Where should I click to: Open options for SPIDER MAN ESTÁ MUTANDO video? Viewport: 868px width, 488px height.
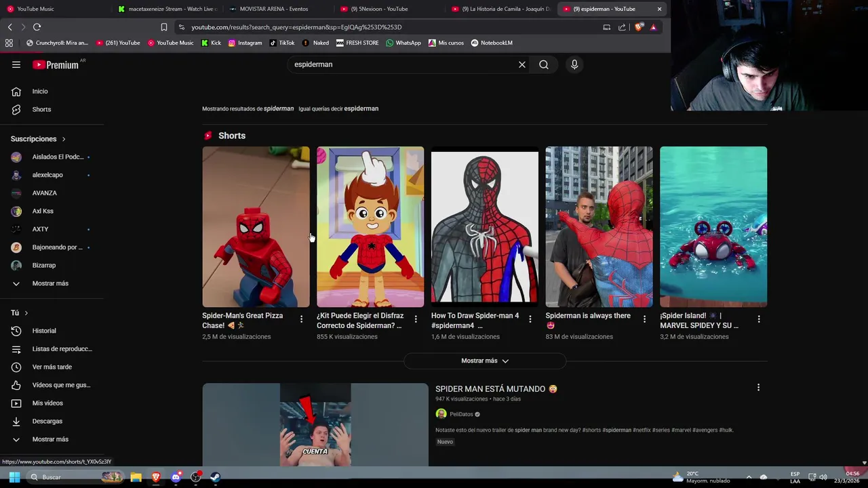point(758,388)
